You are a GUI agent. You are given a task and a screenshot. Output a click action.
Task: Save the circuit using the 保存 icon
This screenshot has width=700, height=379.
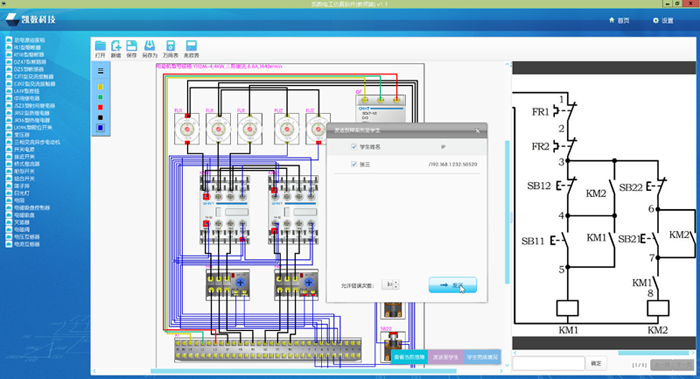(131, 49)
